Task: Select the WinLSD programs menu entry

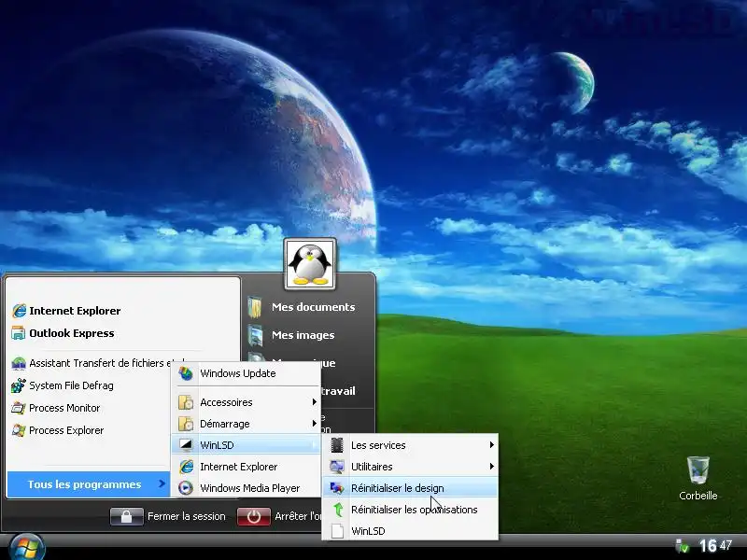Action: pyautogui.click(x=247, y=445)
